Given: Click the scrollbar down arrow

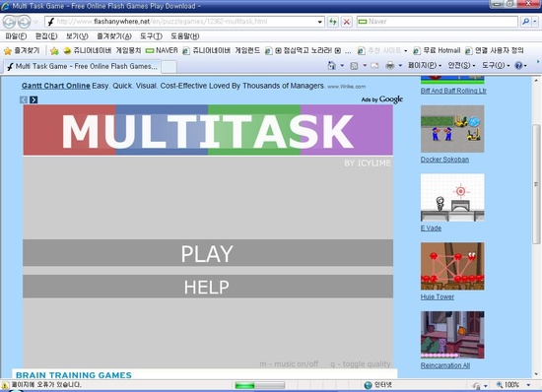Looking at the screenshot, I should click(536, 374).
